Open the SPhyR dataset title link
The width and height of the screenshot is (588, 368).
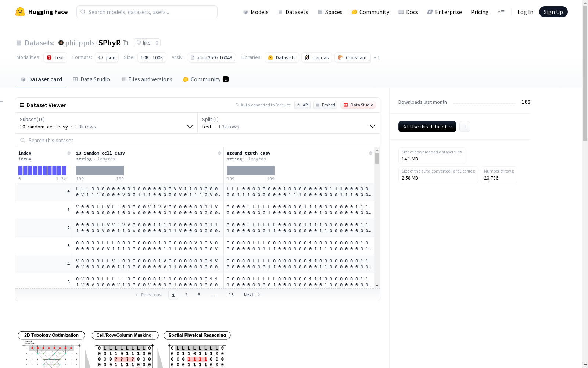tap(110, 43)
